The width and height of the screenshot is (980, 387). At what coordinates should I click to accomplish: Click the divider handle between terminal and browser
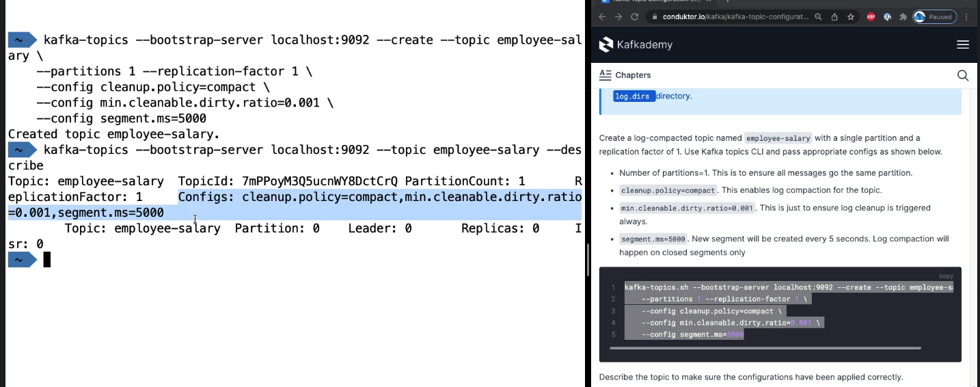click(x=588, y=260)
